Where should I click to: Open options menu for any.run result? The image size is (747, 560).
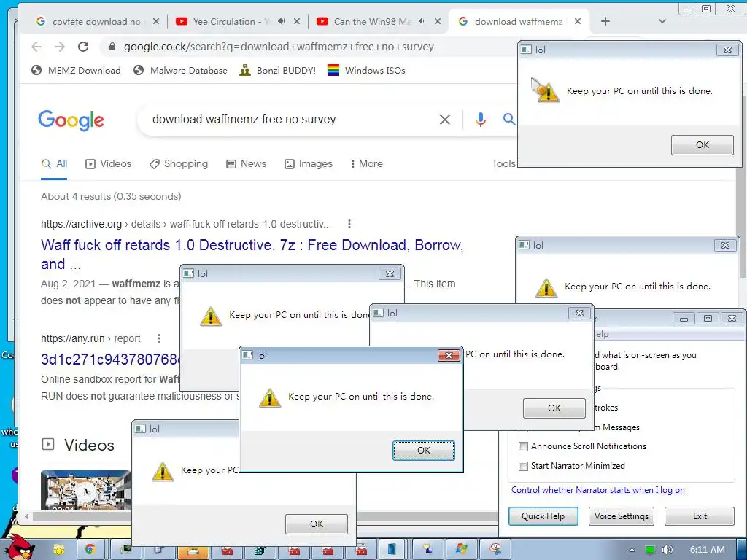point(158,338)
